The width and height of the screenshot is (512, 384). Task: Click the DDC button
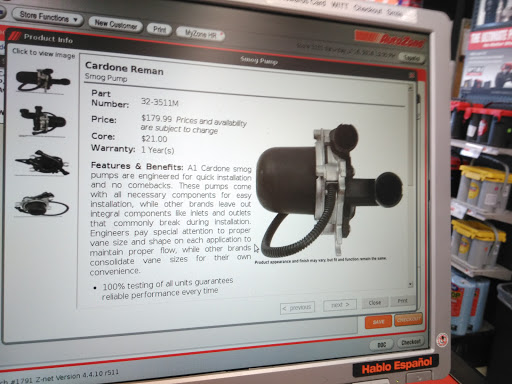coord(382,345)
